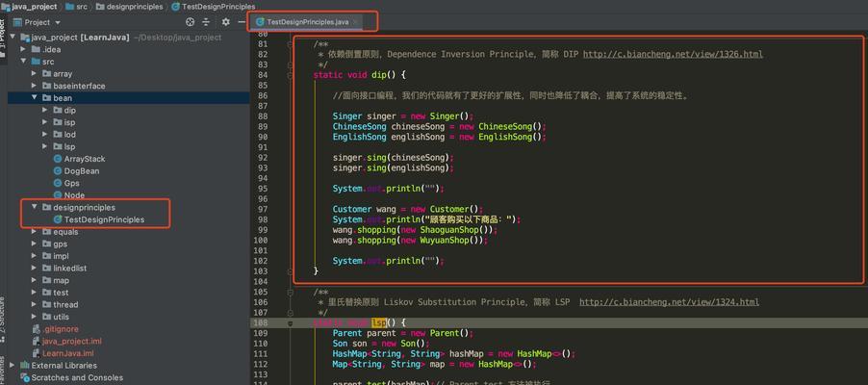Open the Project view dropdown
The image size is (868, 385).
[58, 23]
